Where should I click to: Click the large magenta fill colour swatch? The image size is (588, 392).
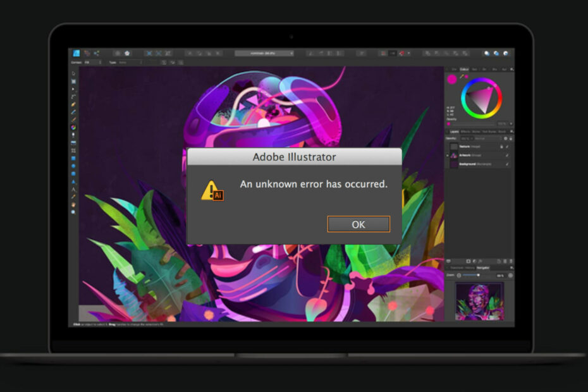[x=452, y=79]
